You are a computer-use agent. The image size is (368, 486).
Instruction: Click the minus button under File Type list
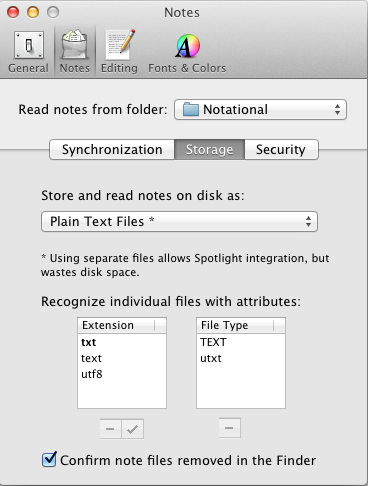pos(229,428)
